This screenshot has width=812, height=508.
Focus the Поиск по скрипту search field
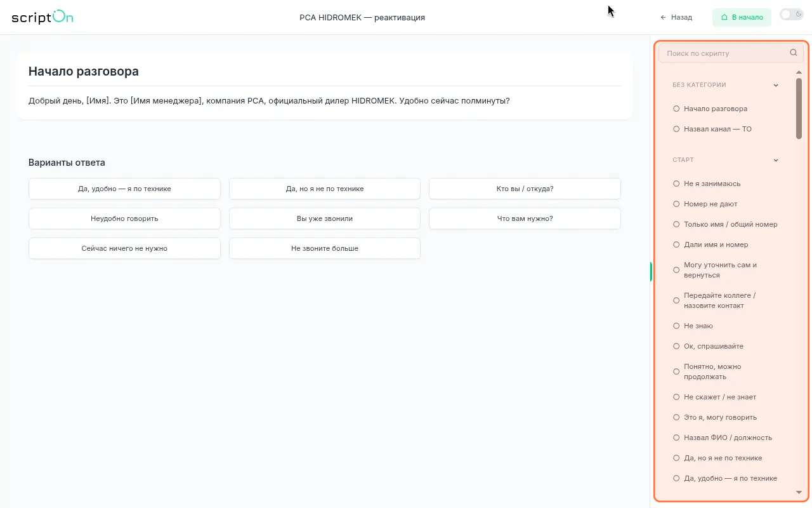pyautogui.click(x=731, y=53)
